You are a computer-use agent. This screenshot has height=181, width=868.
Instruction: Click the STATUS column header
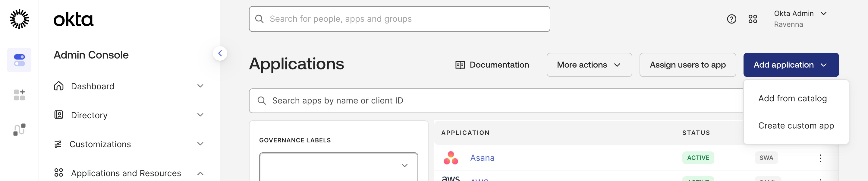(x=696, y=133)
